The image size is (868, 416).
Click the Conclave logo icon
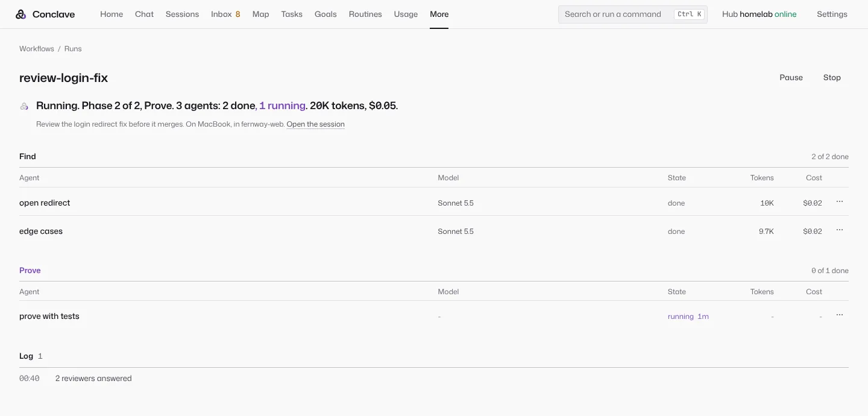click(21, 14)
